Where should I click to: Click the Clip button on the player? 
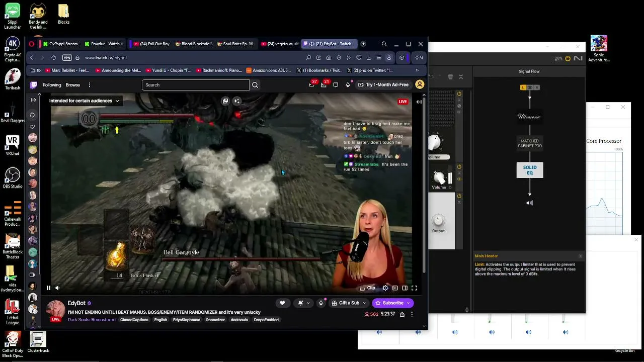click(368, 288)
